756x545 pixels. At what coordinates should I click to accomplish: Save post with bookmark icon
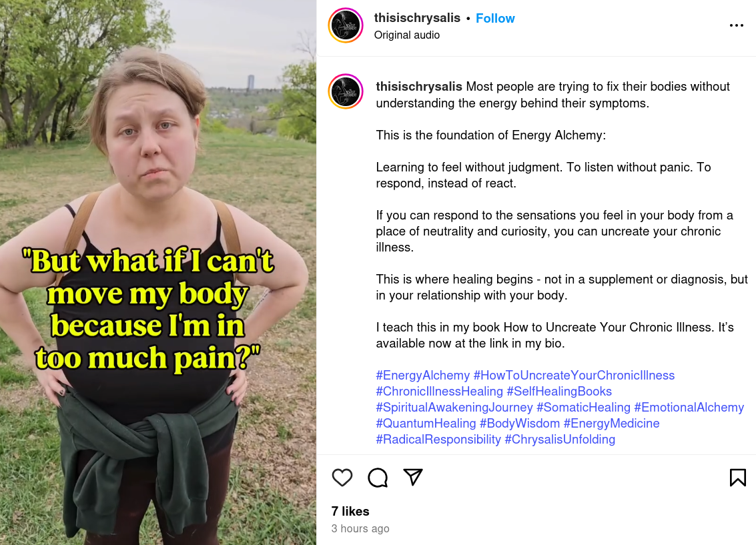(x=738, y=478)
